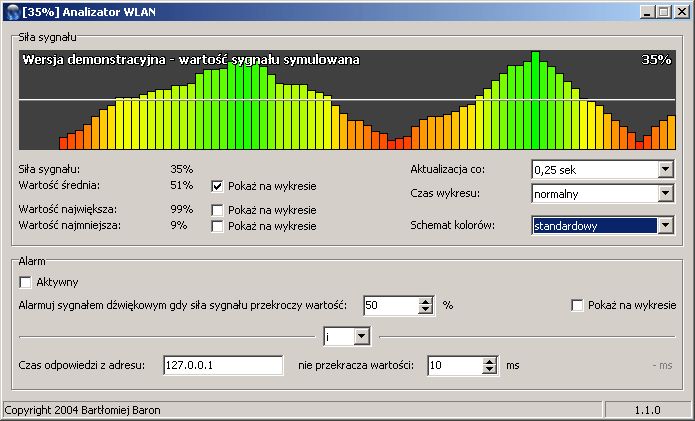695x421 pixels.
Task: Open the 'Schemat kolorów' dropdown arrow
Action: (x=665, y=226)
